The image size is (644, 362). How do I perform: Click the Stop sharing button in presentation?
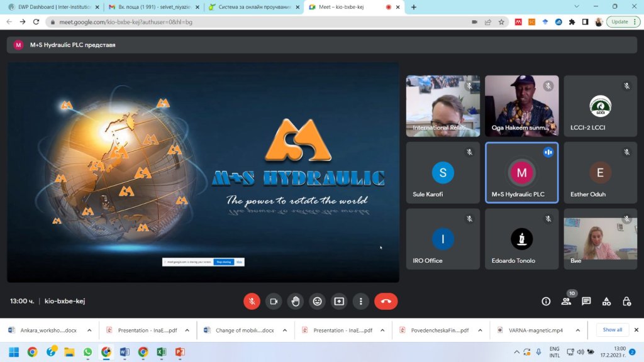[224, 262]
